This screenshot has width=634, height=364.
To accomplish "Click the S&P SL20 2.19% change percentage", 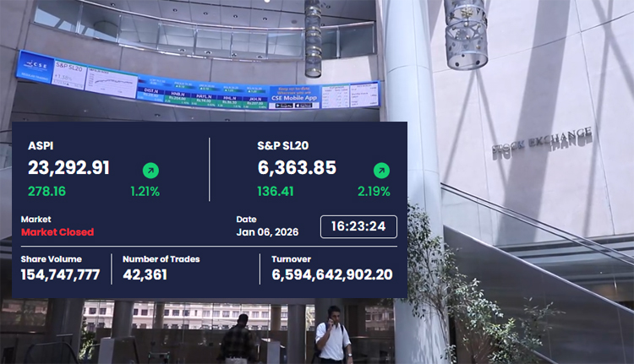I will tap(374, 192).
